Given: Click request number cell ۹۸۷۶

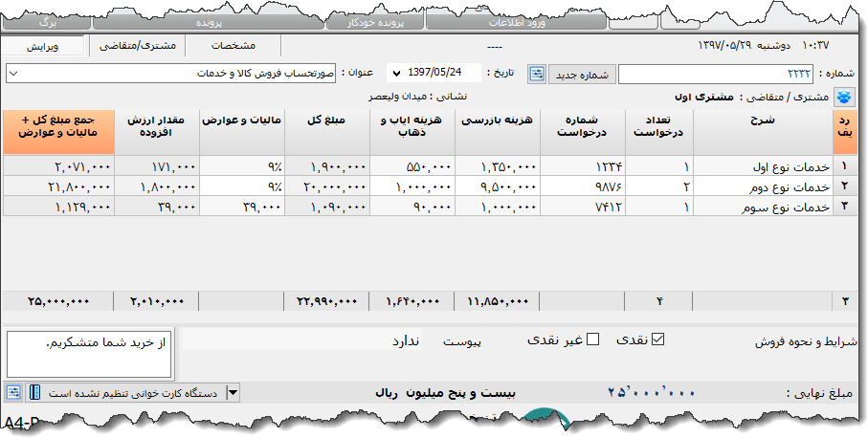Looking at the screenshot, I should (583, 186).
